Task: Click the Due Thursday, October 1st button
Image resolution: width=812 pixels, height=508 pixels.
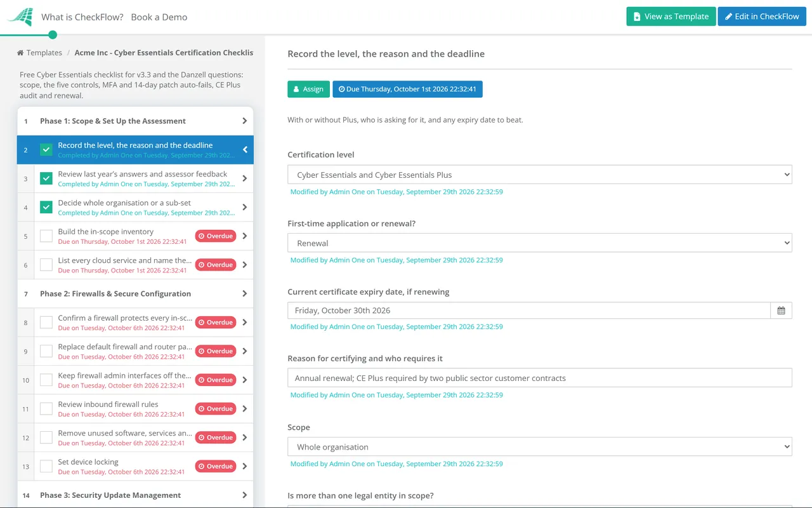Action: point(407,89)
